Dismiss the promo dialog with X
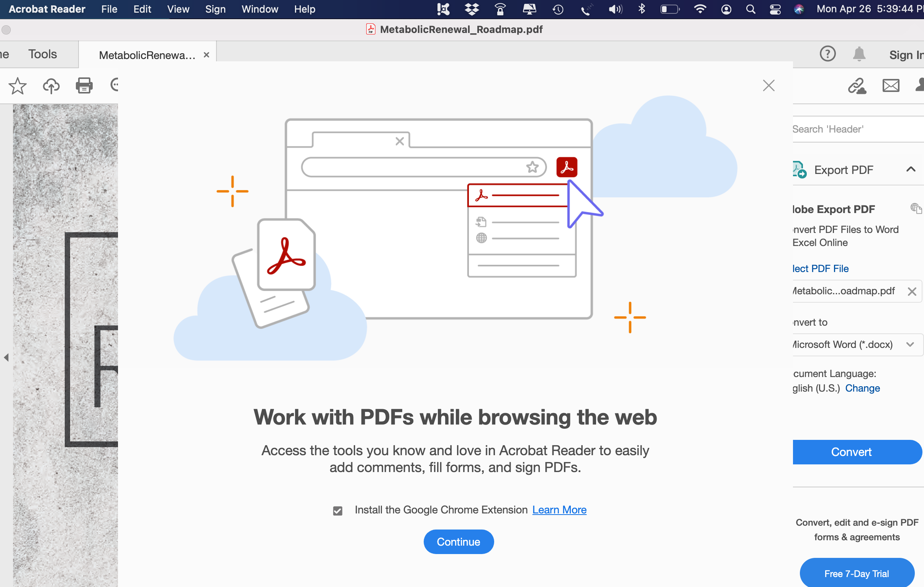This screenshot has height=587, width=924. coord(768,85)
